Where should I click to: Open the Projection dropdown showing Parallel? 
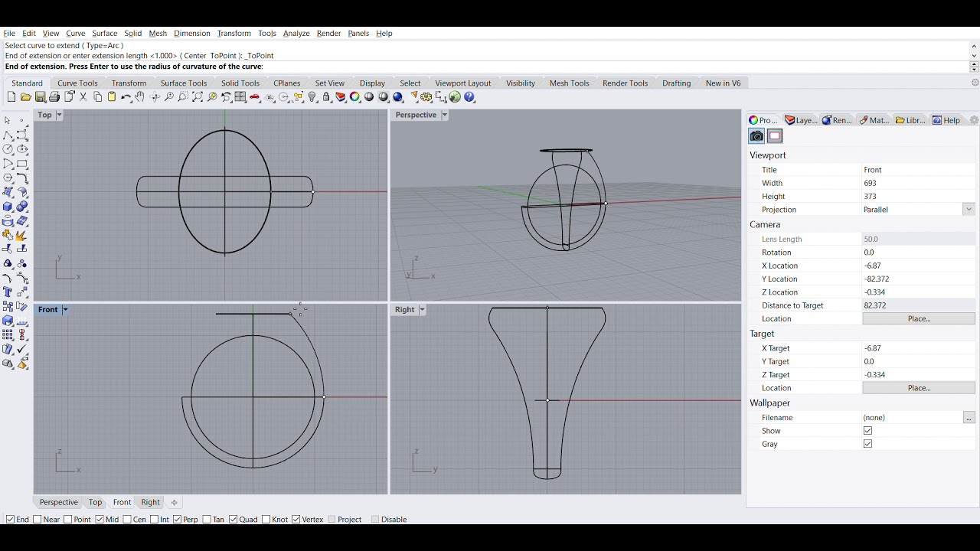pos(969,210)
